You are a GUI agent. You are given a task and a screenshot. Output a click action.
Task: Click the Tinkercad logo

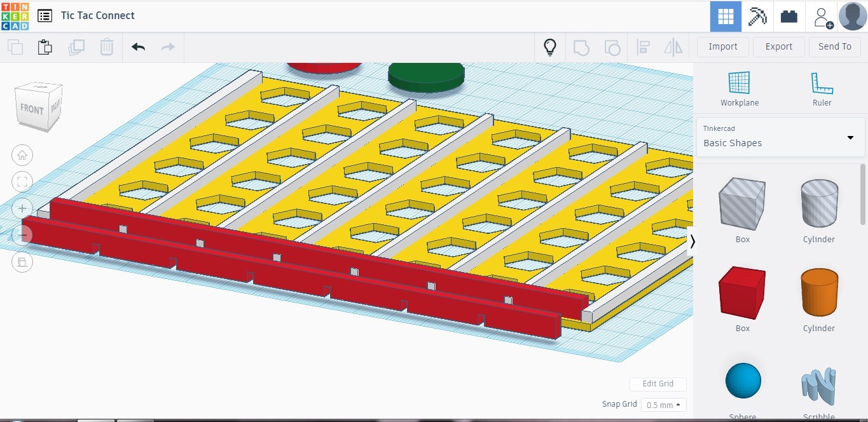click(x=15, y=16)
